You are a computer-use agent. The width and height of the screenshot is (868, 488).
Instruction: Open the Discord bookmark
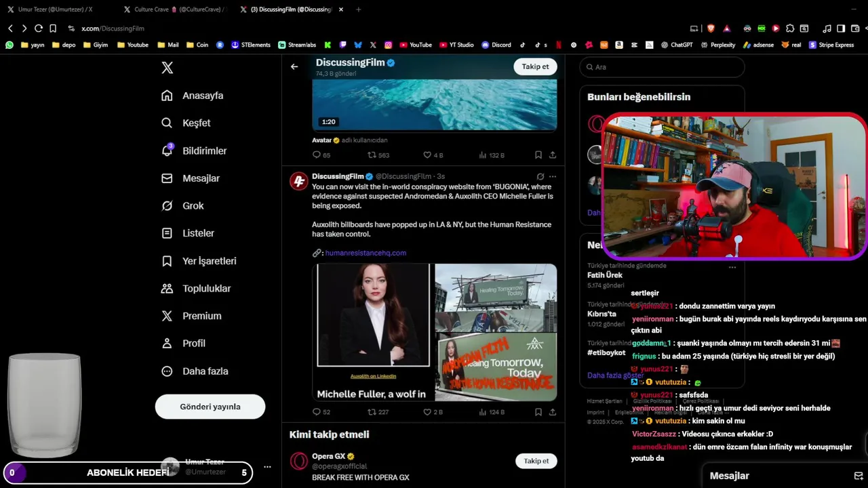click(496, 45)
